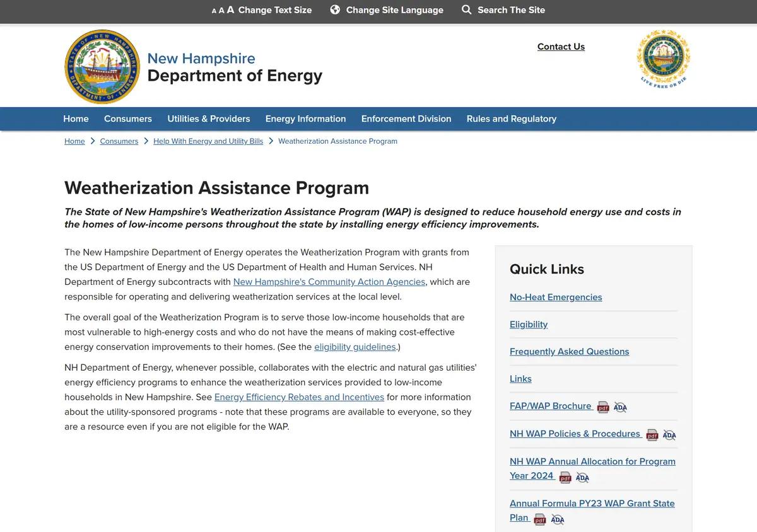Viewport: 757px width, 532px height.
Task: Click the Home breadcrumb link
Action: [x=74, y=141]
